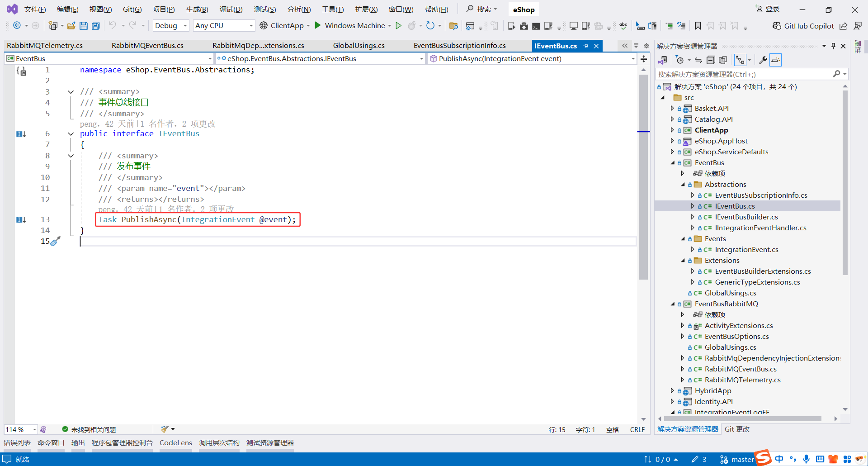Click the New Project toolbar icon
868x466 pixels.
(x=53, y=26)
